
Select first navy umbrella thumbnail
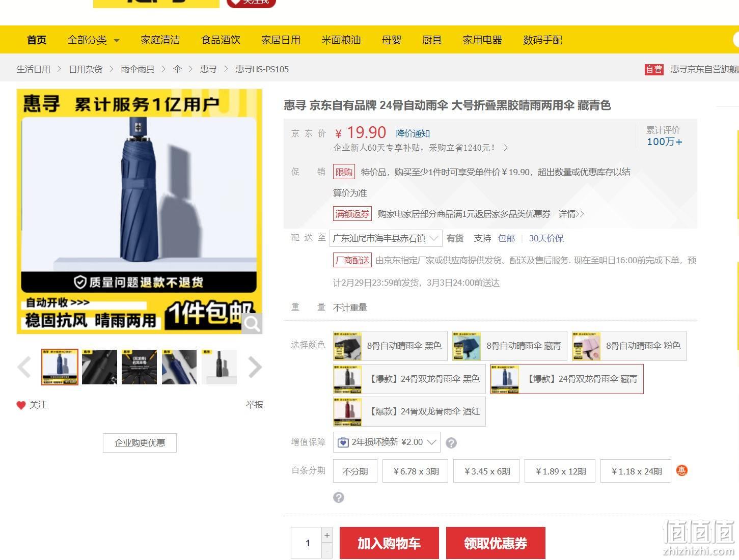point(60,367)
